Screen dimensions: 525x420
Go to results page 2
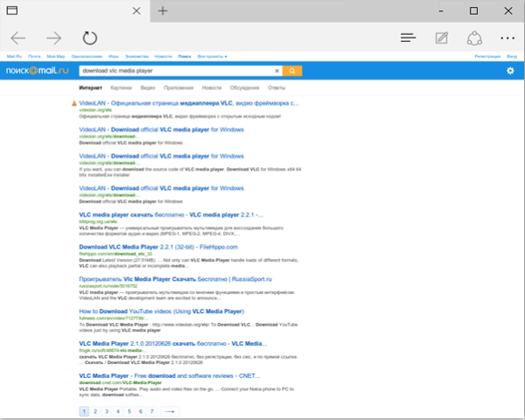pos(95,411)
